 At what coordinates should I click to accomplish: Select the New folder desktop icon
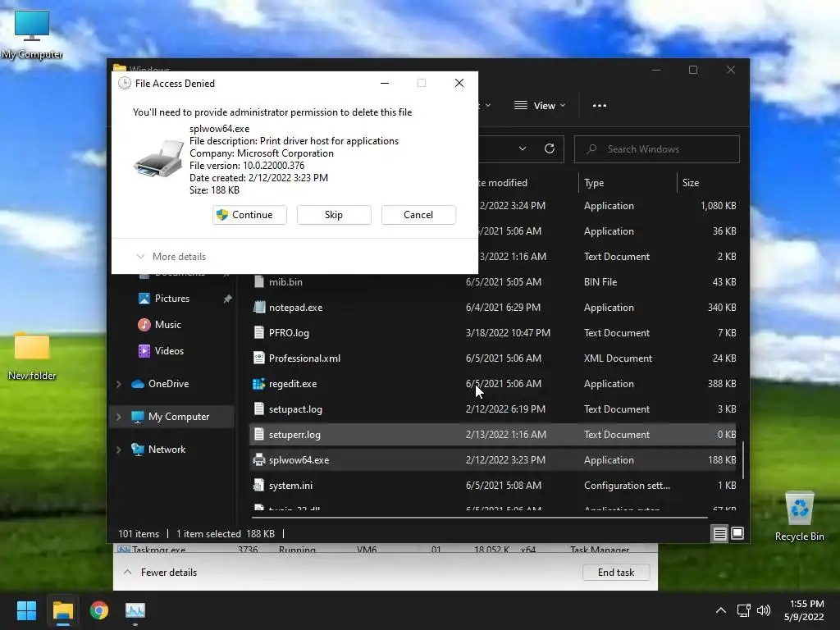tap(32, 356)
